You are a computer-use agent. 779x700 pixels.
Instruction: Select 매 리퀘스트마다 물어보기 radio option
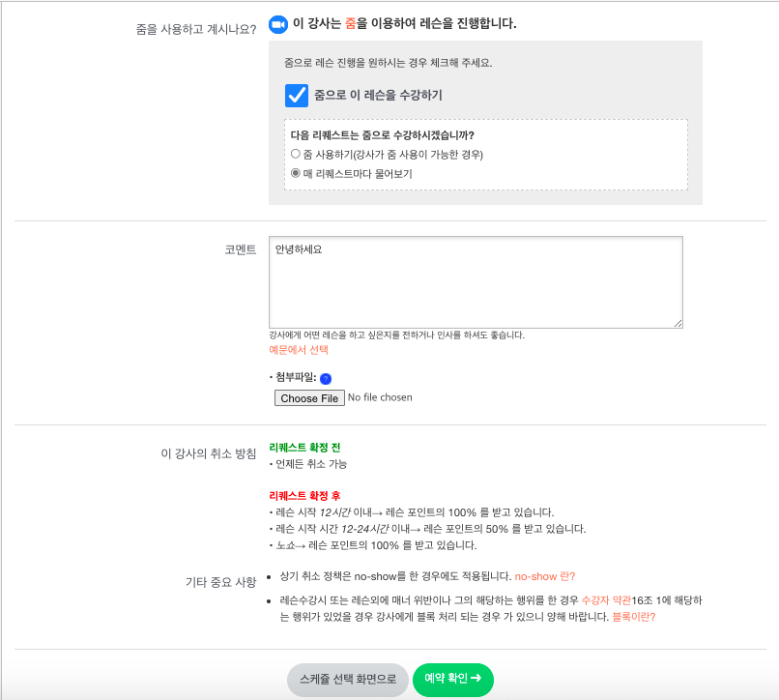[x=296, y=173]
